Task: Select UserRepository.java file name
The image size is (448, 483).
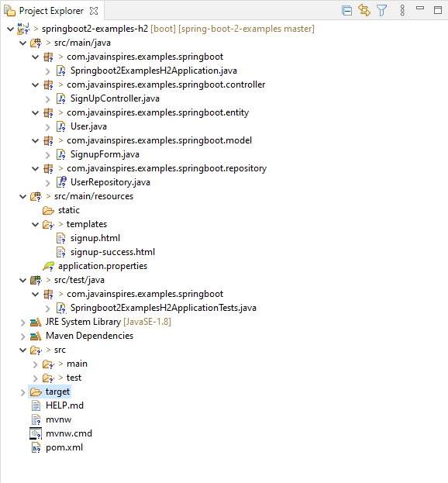Action: (110, 182)
